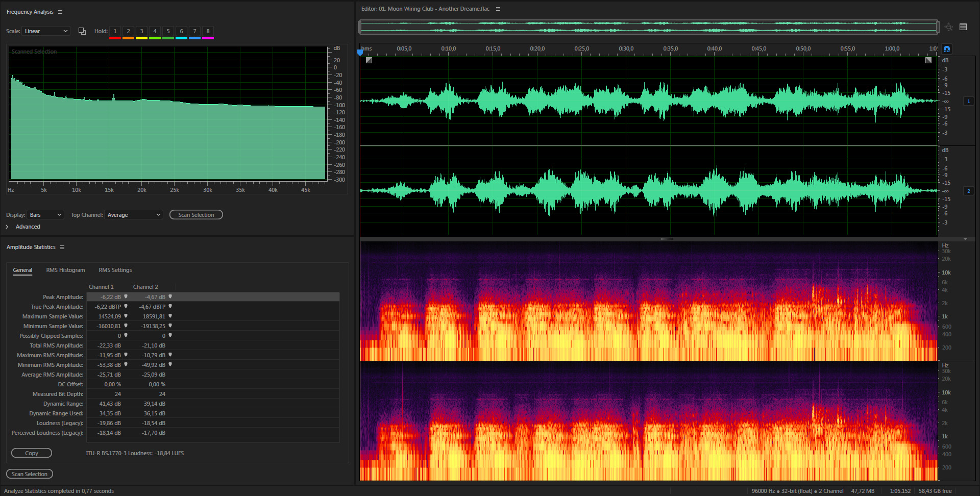
Task: Open the Frequency Analysis panel menu
Action: pos(60,12)
